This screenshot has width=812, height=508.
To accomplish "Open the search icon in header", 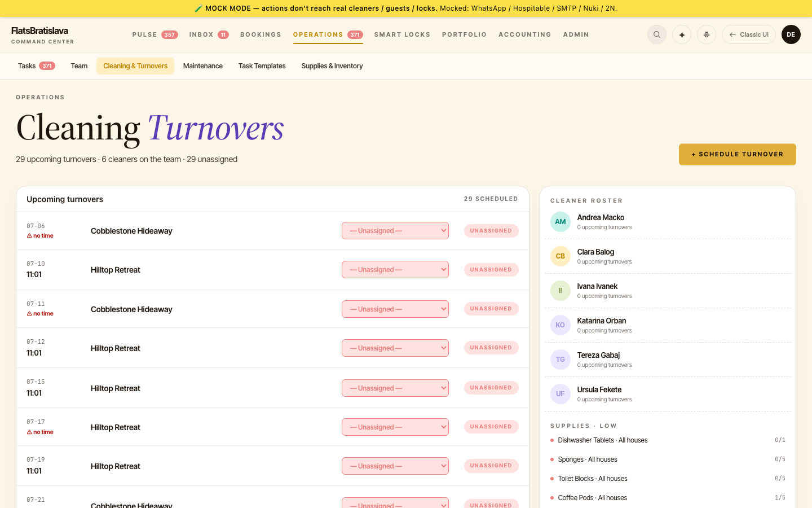I will pyautogui.click(x=657, y=34).
